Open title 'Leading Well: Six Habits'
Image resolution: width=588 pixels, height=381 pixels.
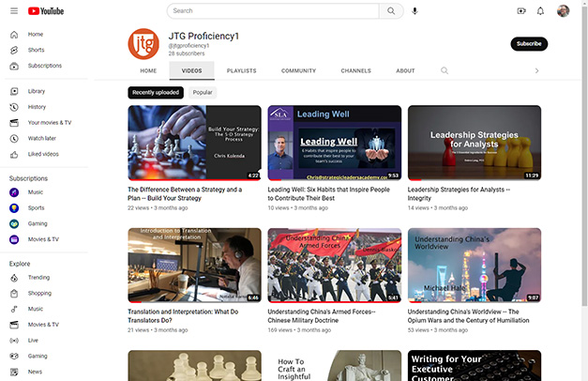tap(329, 193)
